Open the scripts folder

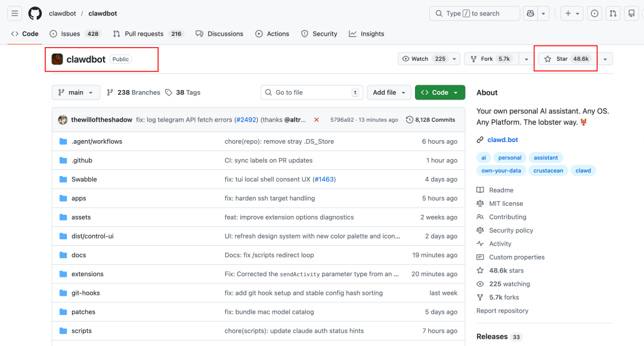[81, 330]
